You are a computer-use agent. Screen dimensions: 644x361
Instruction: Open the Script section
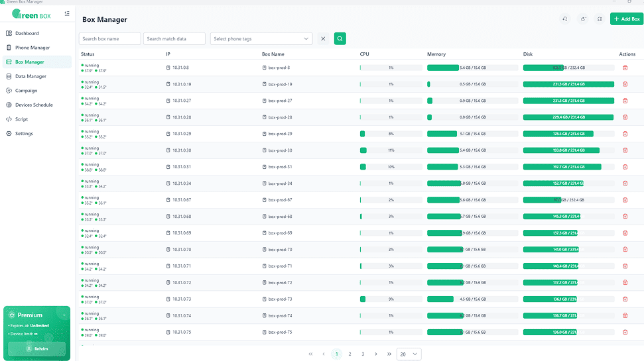21,119
